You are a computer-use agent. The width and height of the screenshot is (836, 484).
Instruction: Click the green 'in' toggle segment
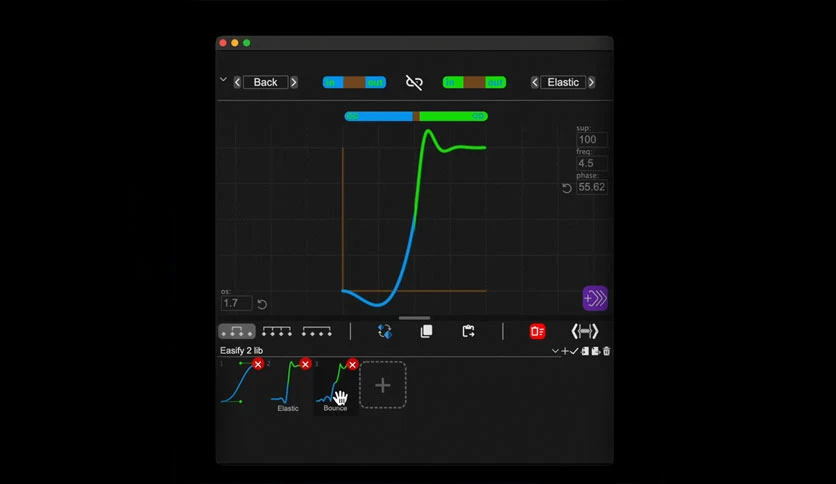[x=452, y=82]
